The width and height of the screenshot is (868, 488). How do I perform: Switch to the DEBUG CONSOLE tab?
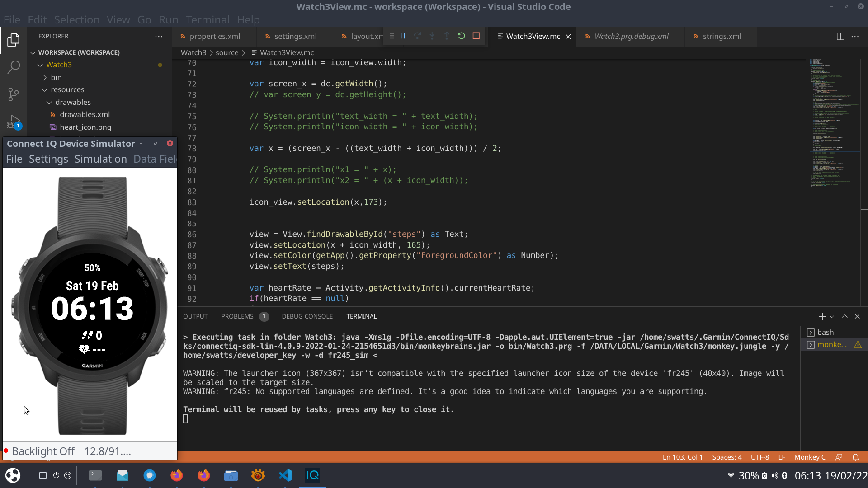(x=307, y=316)
